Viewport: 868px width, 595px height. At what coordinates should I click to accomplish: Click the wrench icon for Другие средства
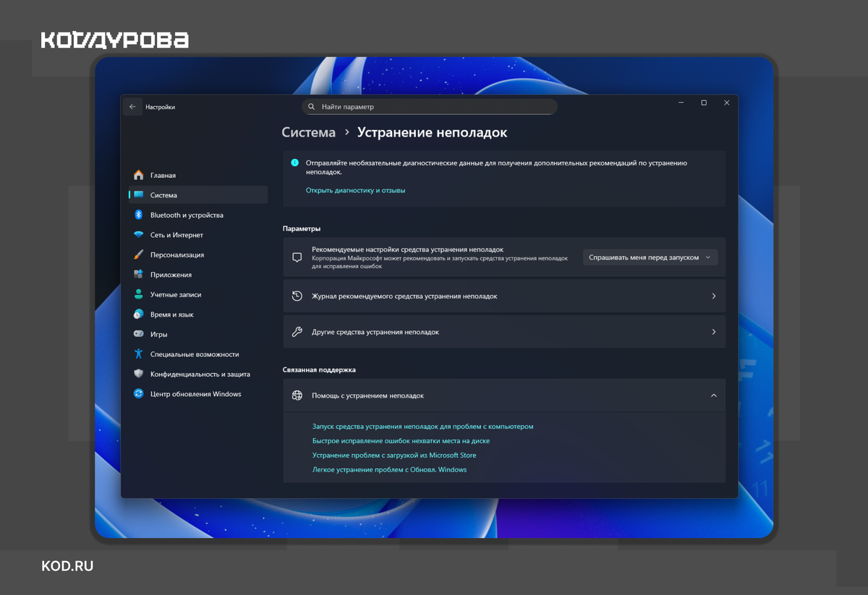pyautogui.click(x=297, y=332)
